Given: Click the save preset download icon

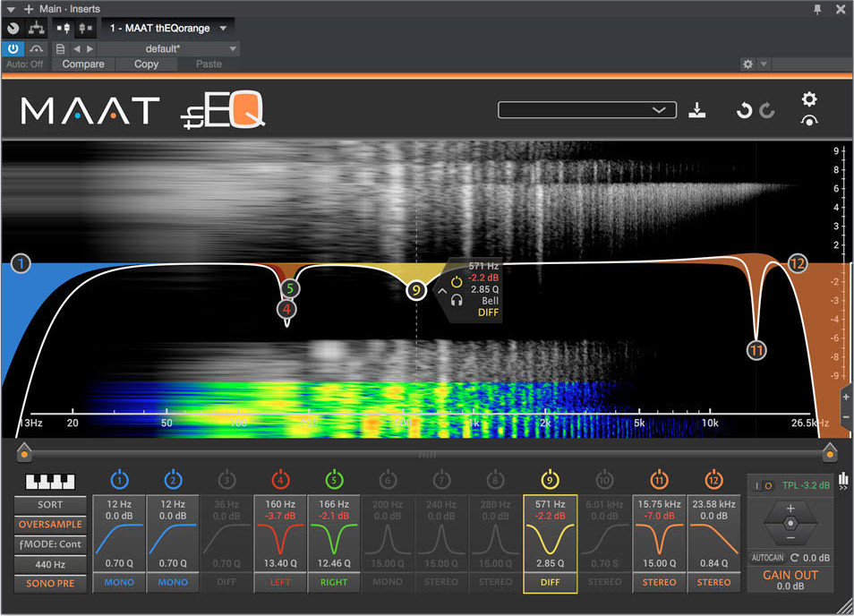Looking at the screenshot, I should [x=698, y=110].
